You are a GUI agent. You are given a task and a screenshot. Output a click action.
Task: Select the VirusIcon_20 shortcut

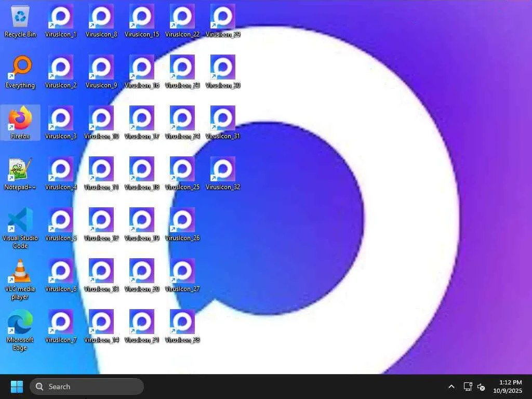pyautogui.click(x=142, y=275)
